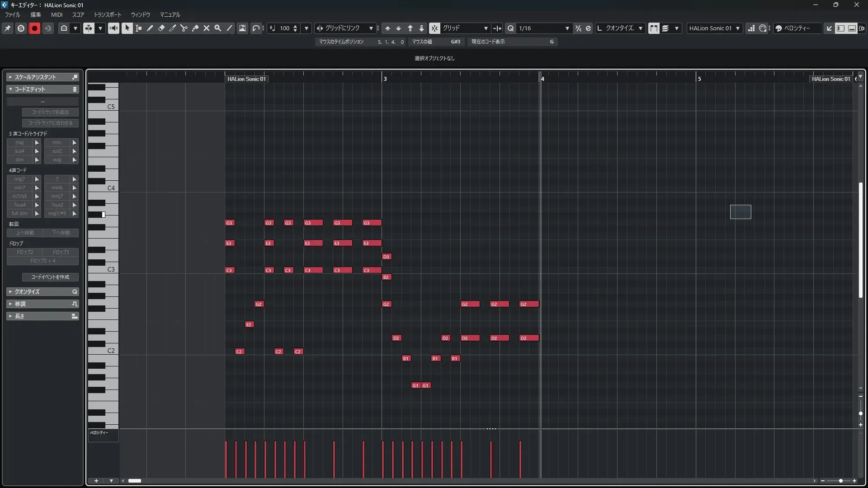Select the Erase tool
The width and height of the screenshot is (868, 488).
(161, 28)
